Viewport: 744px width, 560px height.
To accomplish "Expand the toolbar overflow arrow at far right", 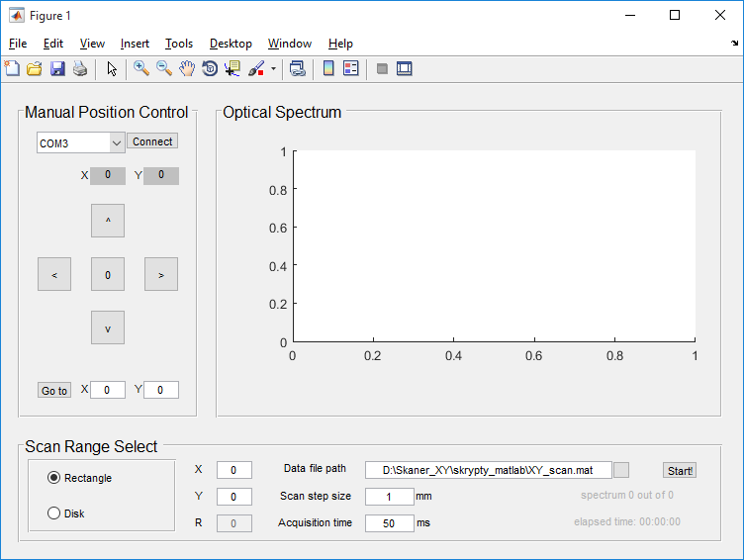I will click(734, 44).
